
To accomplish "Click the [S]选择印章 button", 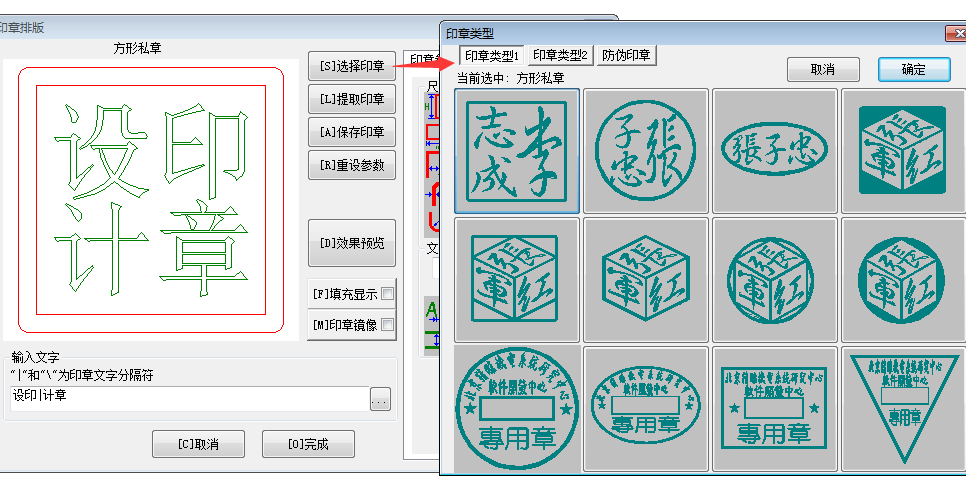I will pyautogui.click(x=352, y=66).
